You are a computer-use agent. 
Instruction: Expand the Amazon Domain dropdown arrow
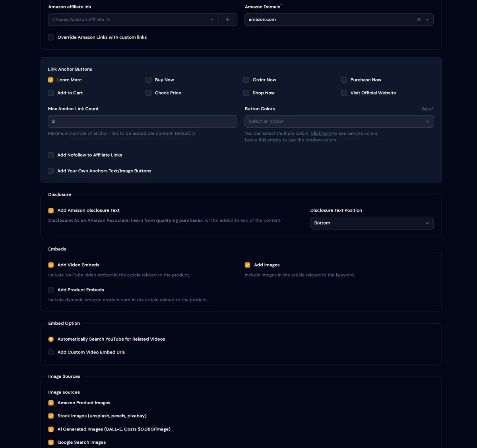click(428, 19)
